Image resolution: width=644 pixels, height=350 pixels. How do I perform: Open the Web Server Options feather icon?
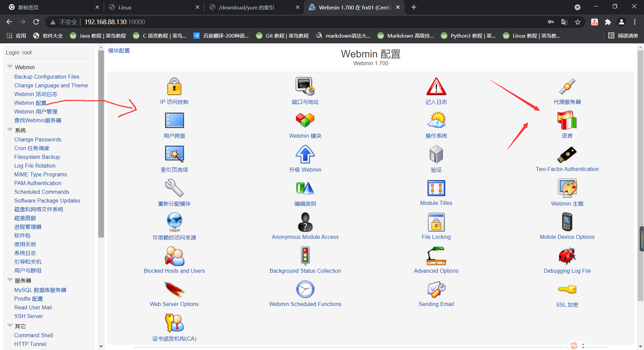tap(174, 289)
